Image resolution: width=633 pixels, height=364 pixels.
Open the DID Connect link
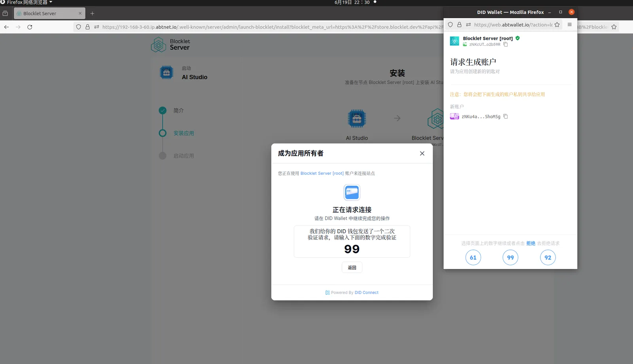pyautogui.click(x=366, y=292)
